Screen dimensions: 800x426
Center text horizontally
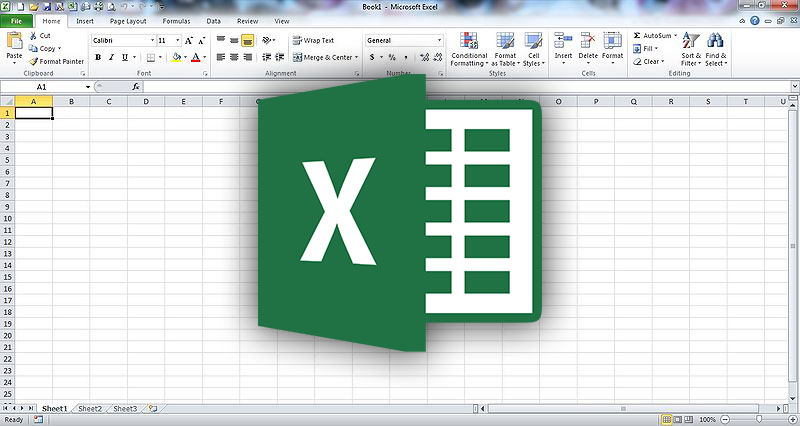click(234, 57)
